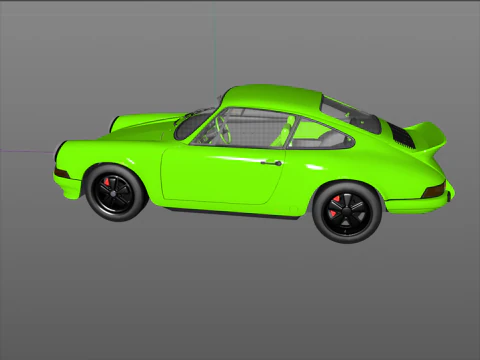Click the driver door handle
This screenshot has width=480, height=360.
271,163
